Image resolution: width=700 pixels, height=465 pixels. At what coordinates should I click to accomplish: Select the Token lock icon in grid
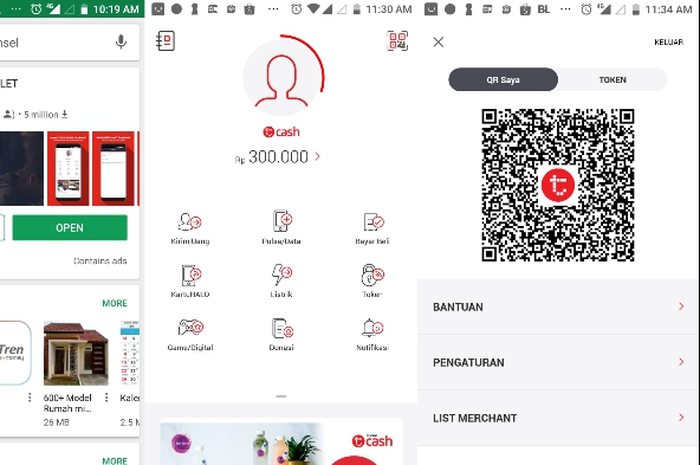click(x=373, y=274)
